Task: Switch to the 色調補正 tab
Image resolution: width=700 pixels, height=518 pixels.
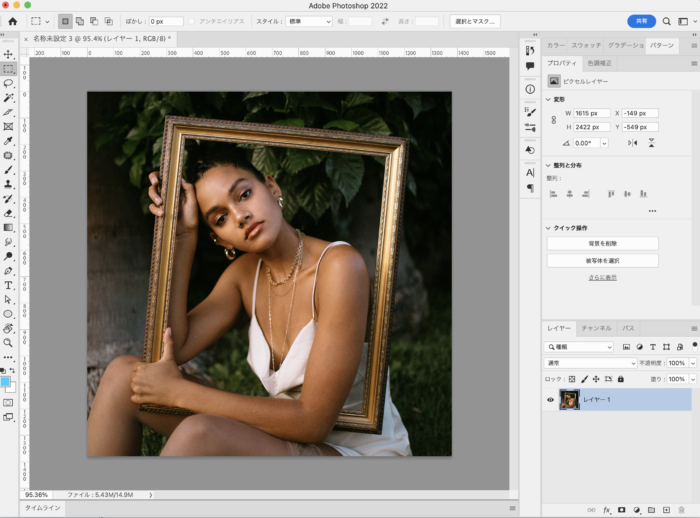Action: 599,63
